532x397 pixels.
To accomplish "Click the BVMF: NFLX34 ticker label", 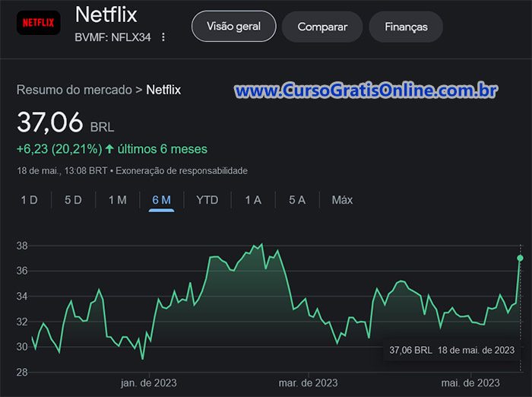I will [112, 37].
